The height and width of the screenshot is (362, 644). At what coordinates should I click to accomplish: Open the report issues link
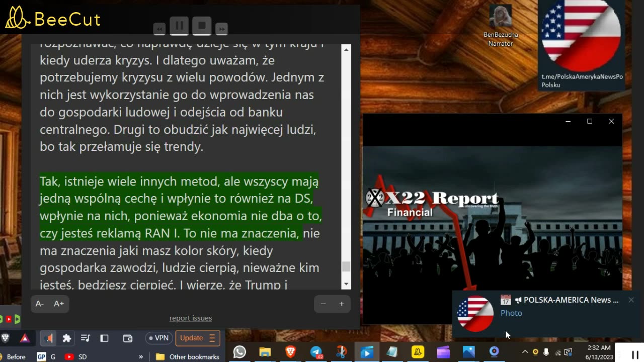click(x=191, y=318)
